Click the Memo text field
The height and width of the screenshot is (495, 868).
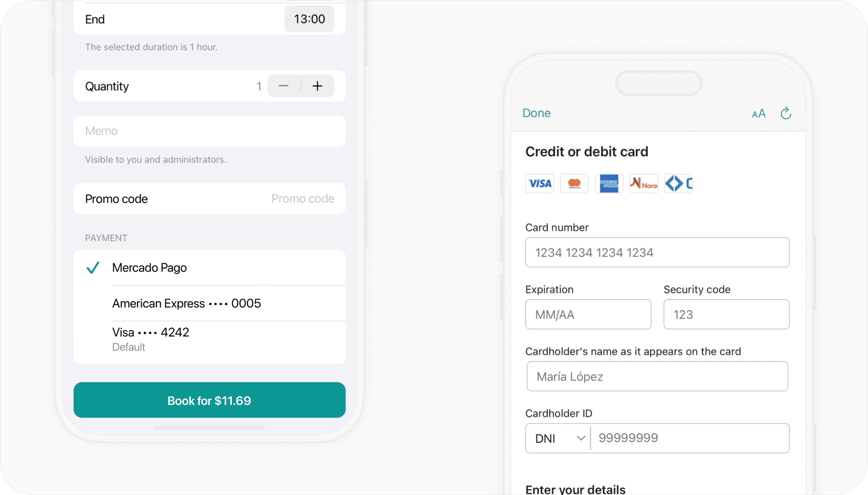point(209,131)
